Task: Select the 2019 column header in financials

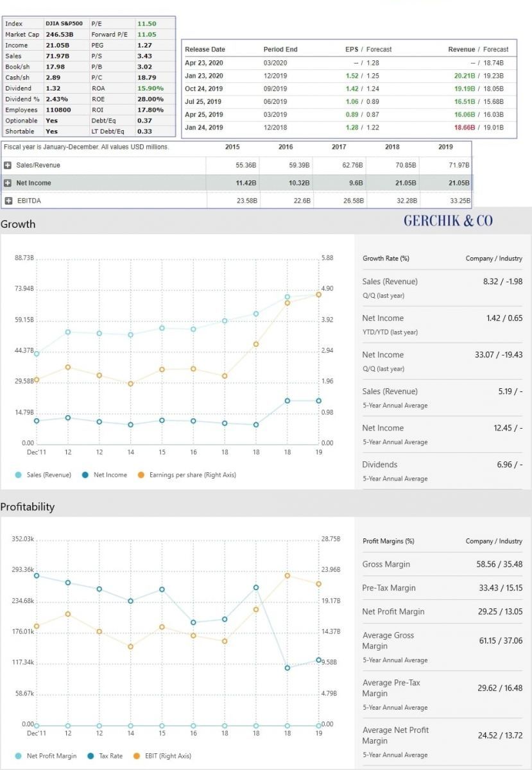Action: [x=445, y=147]
